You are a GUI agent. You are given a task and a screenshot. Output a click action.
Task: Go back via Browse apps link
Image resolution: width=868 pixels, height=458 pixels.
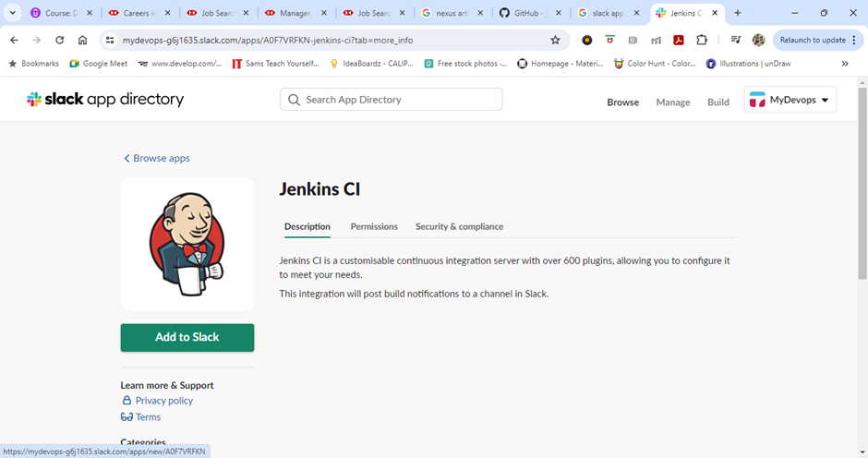157,159
